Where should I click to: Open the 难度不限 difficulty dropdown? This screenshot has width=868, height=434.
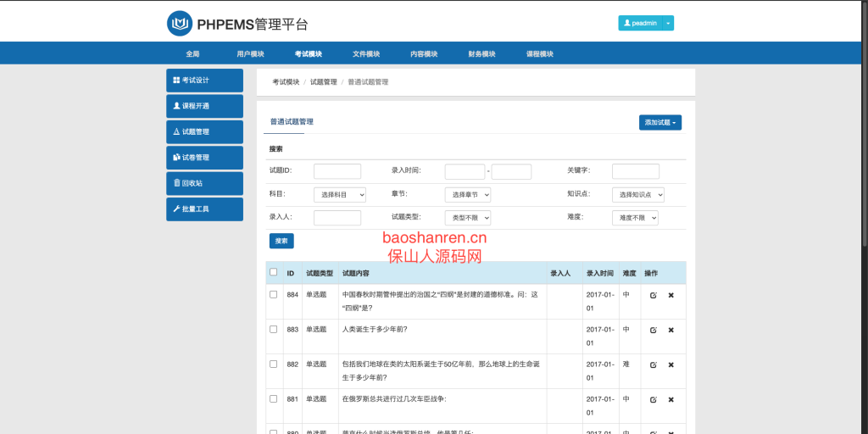(x=635, y=218)
